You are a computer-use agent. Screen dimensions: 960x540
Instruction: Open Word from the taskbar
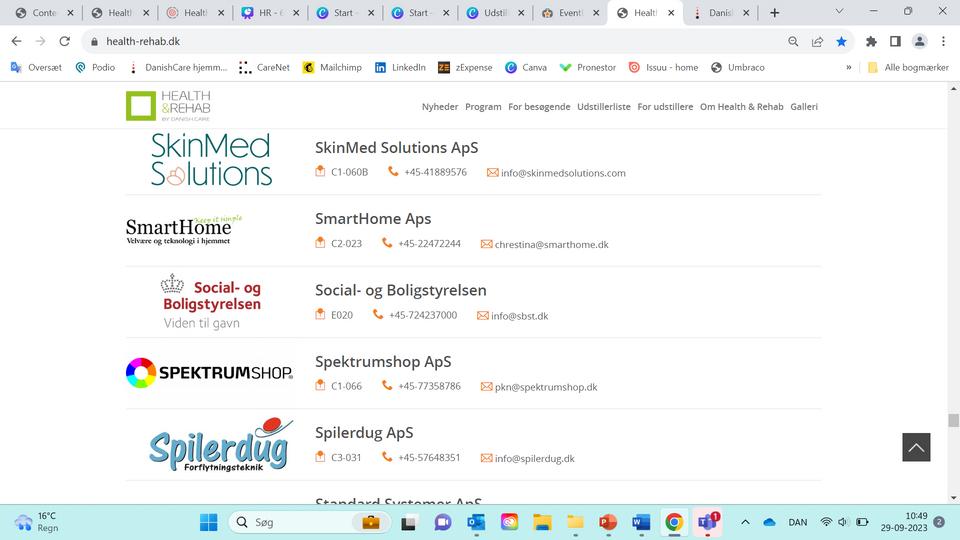pos(641,522)
